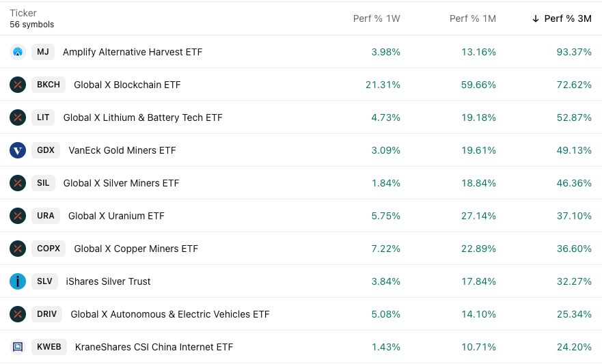Click the Global X Uranium ETF logo icon

[18, 216]
